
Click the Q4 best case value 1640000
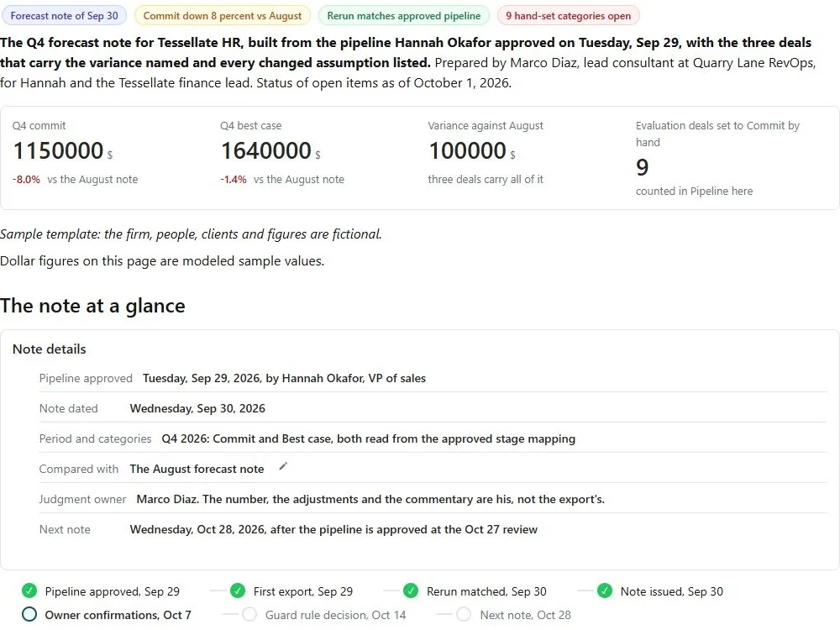265,150
